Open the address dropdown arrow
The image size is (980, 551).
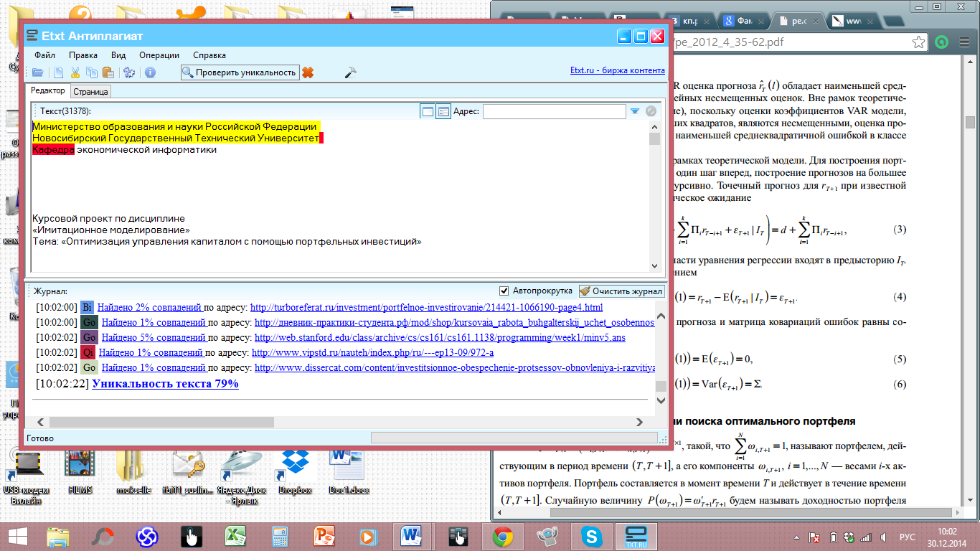tap(635, 111)
